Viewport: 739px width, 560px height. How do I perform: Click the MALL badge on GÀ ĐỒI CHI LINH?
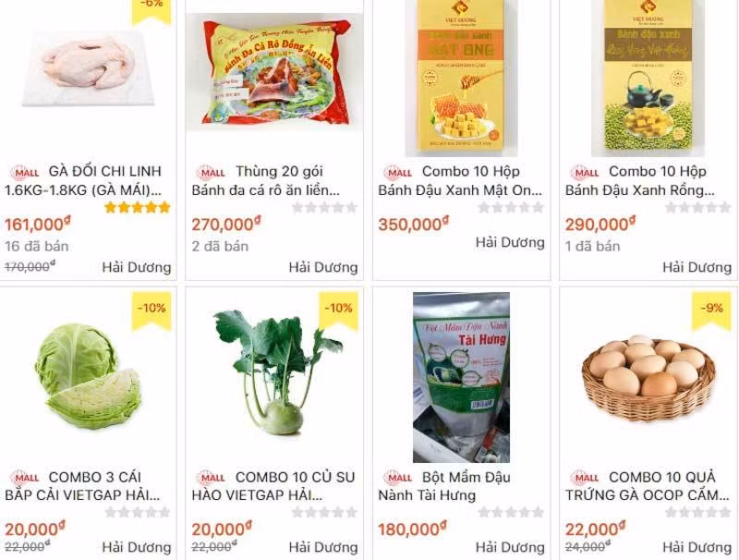(26, 173)
